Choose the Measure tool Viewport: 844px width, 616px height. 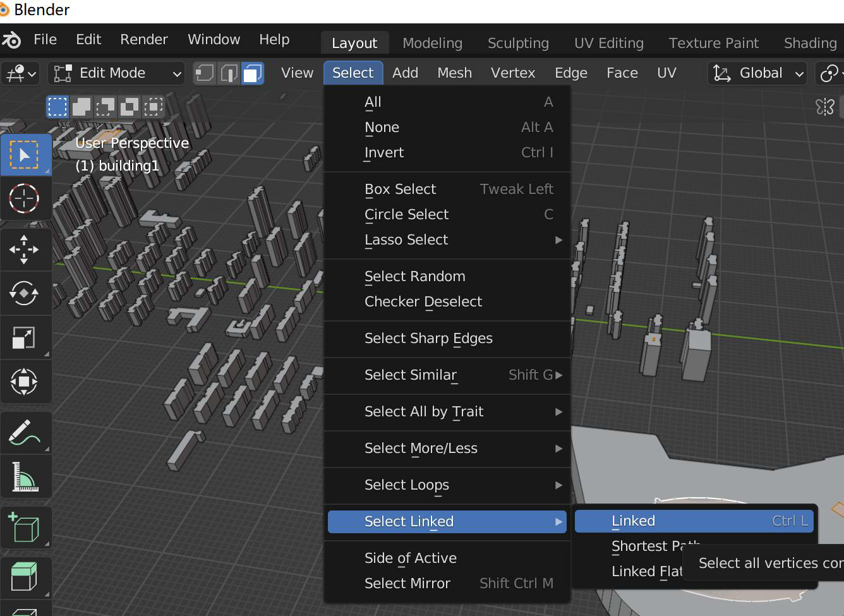[x=25, y=477]
